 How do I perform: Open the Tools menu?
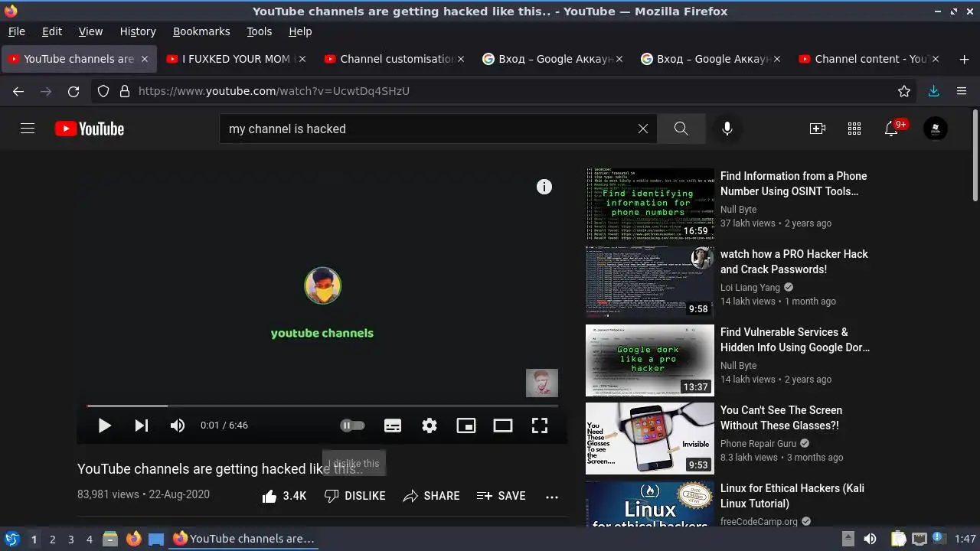tap(260, 31)
